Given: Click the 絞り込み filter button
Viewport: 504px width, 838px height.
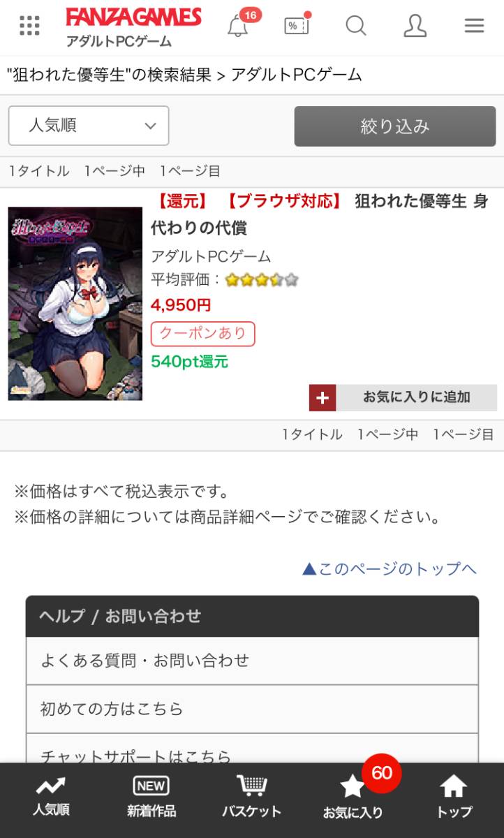Looking at the screenshot, I should click(395, 126).
